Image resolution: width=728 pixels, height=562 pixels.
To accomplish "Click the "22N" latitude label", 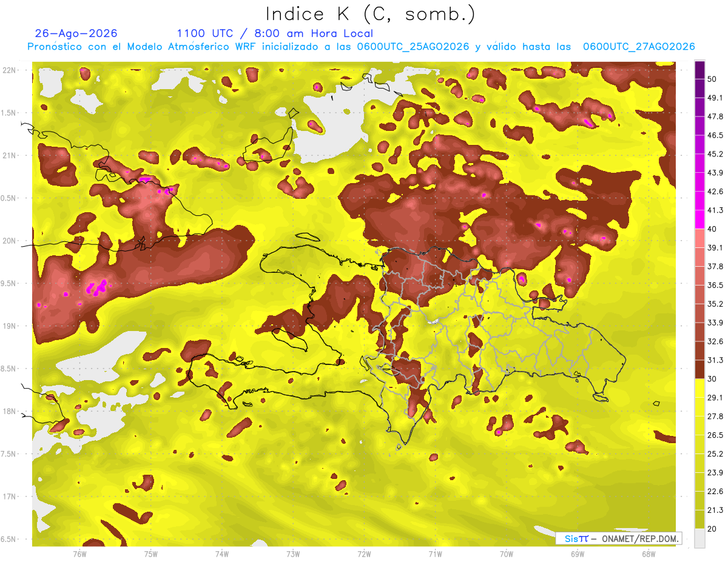I will pos(9,70).
